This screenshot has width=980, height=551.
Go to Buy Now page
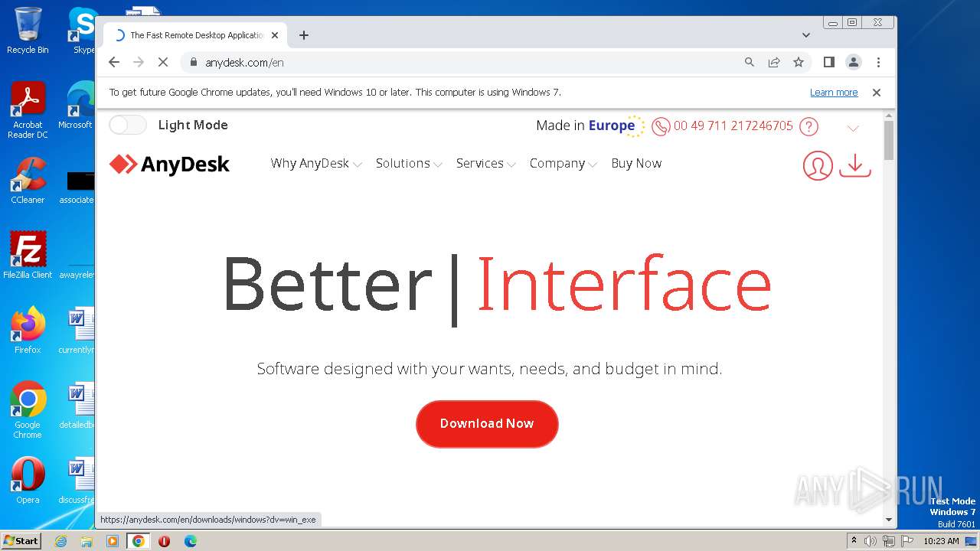pyautogui.click(x=636, y=163)
